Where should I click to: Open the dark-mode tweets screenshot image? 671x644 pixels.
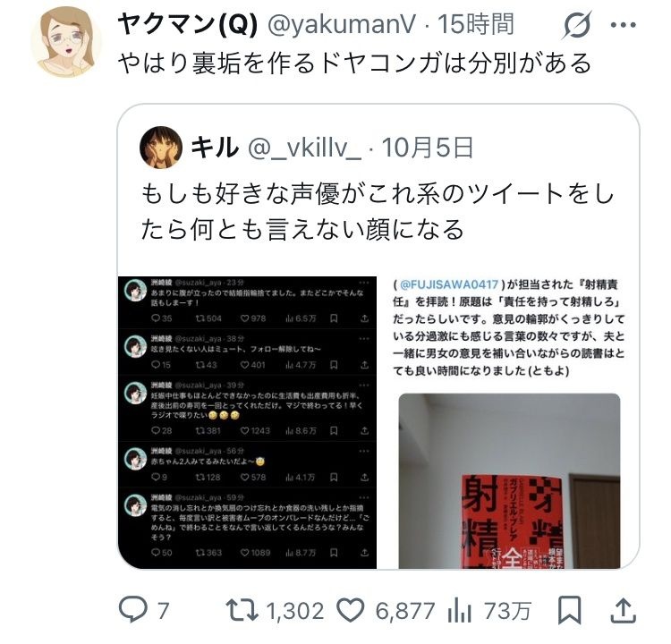pyautogui.click(x=247, y=422)
